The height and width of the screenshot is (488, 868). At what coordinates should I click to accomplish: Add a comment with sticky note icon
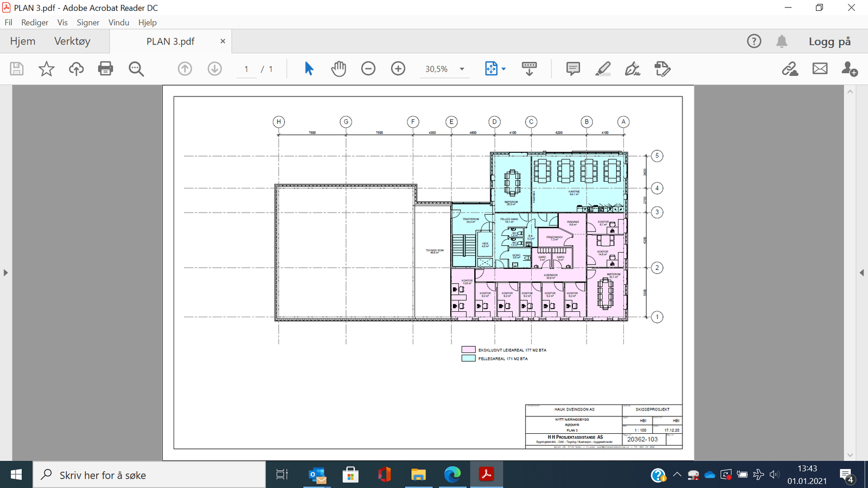pyautogui.click(x=573, y=69)
